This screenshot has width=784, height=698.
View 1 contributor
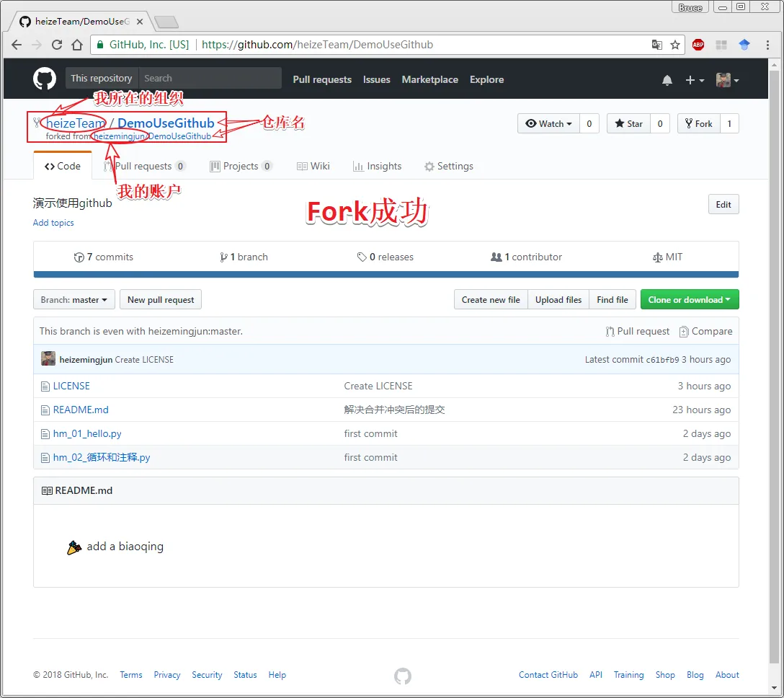pyautogui.click(x=527, y=257)
